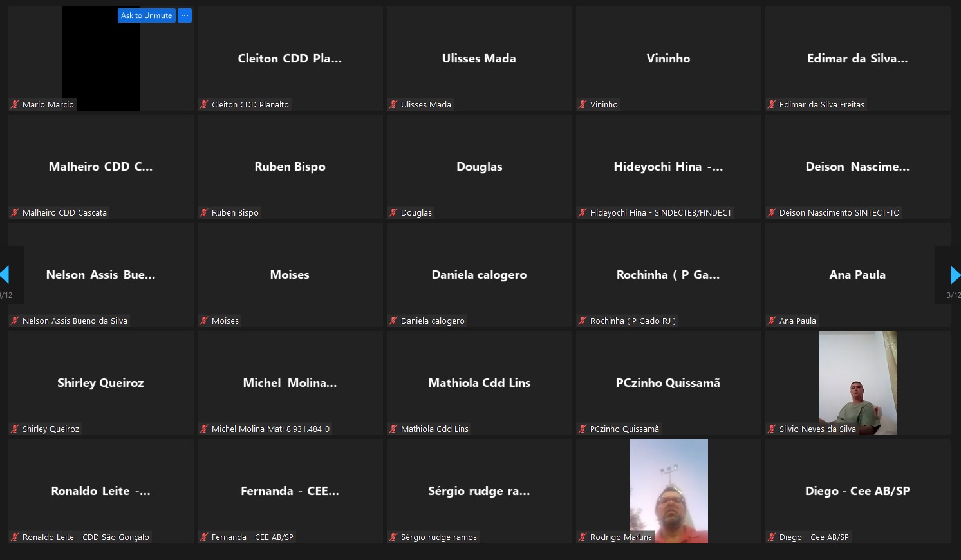Screen dimensions: 961x560
Task: Select the Ana Paula participant tile
Action: point(857,275)
